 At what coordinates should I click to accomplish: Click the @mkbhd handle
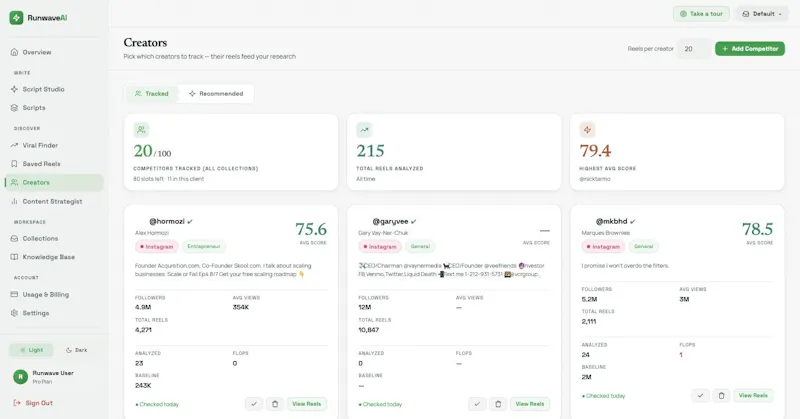click(612, 221)
